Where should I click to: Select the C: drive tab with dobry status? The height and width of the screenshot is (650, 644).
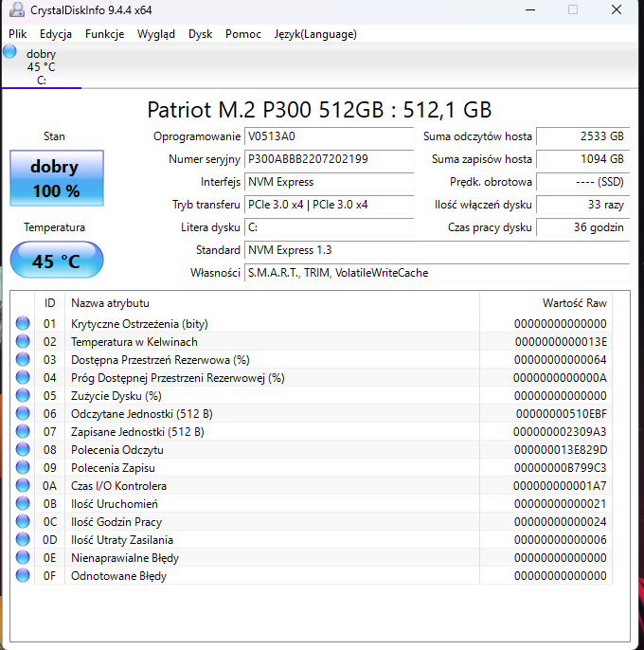pos(41,66)
